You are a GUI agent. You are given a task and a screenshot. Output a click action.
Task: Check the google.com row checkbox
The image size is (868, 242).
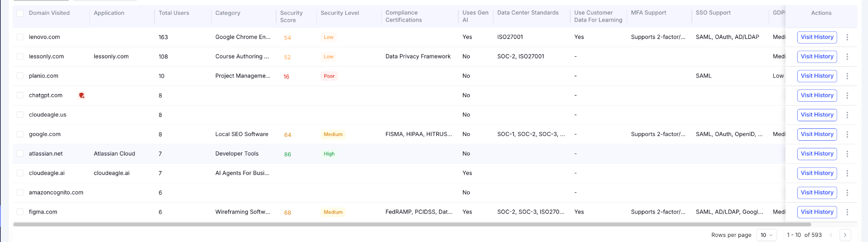click(20, 134)
